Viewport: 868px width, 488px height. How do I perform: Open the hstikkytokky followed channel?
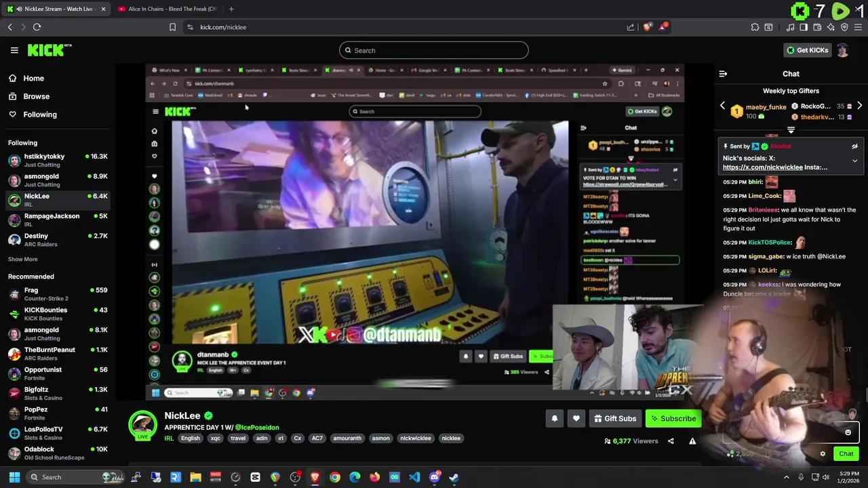click(x=58, y=161)
